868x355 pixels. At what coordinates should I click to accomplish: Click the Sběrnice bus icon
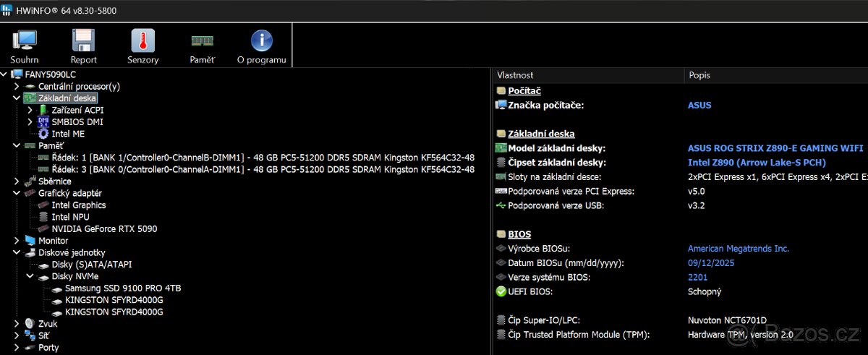point(30,181)
